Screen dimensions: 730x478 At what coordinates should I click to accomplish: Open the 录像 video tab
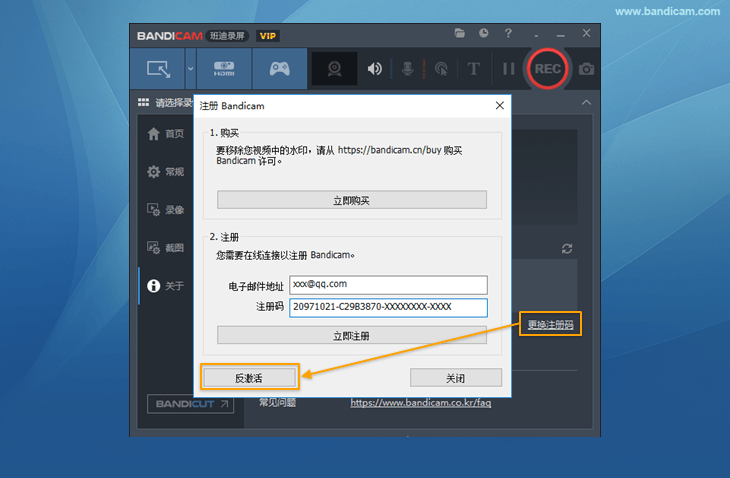(166, 210)
